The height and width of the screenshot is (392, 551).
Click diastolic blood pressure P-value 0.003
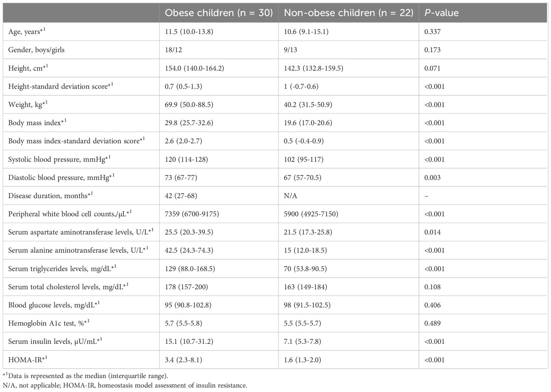[x=432, y=177]
